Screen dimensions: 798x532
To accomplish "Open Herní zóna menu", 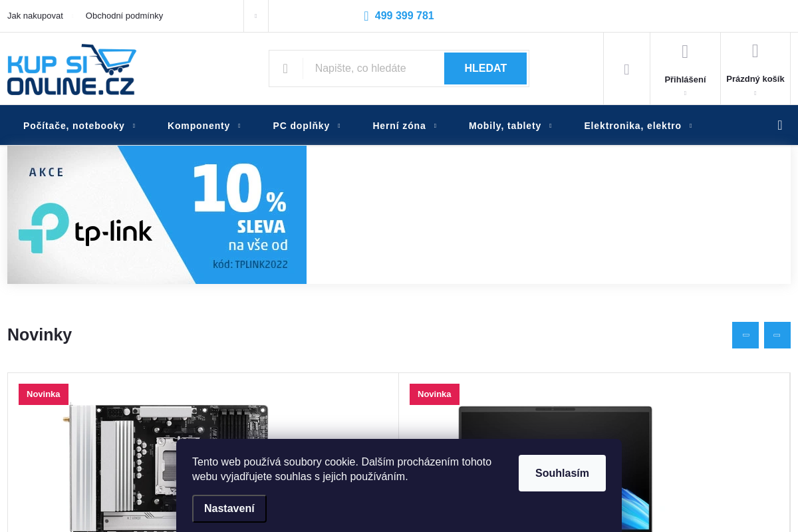I will (x=399, y=126).
